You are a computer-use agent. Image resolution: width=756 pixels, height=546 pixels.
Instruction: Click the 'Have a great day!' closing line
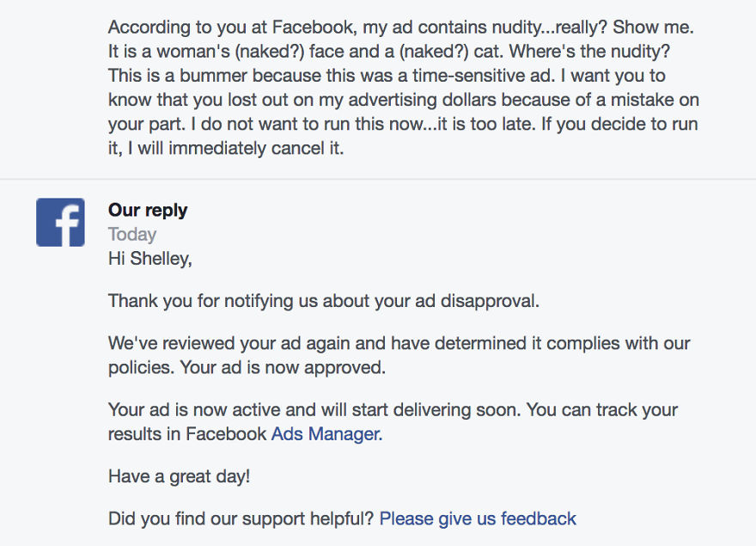[182, 476]
